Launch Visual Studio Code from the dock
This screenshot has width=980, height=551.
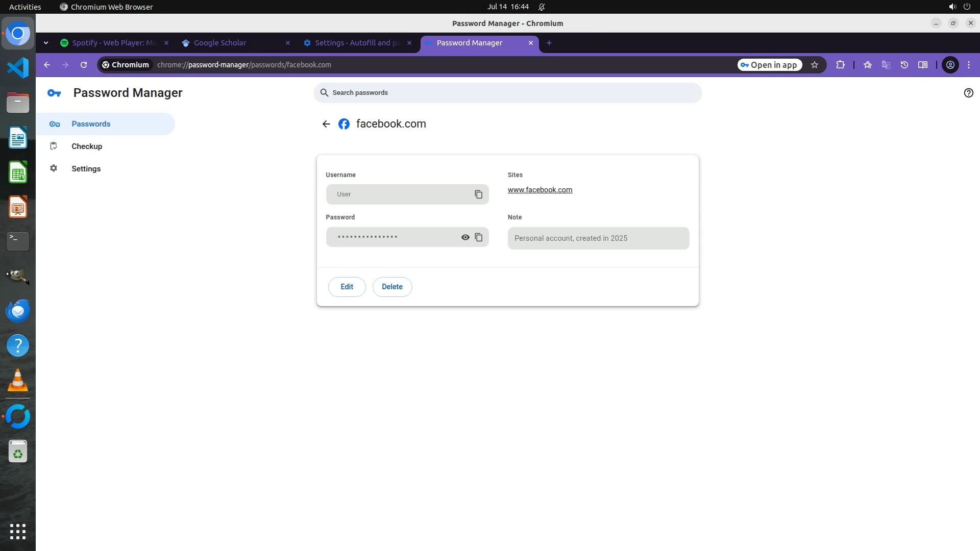[x=18, y=68]
